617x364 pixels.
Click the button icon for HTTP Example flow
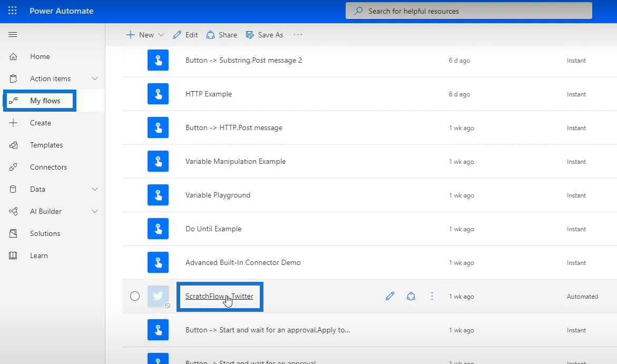tap(158, 94)
